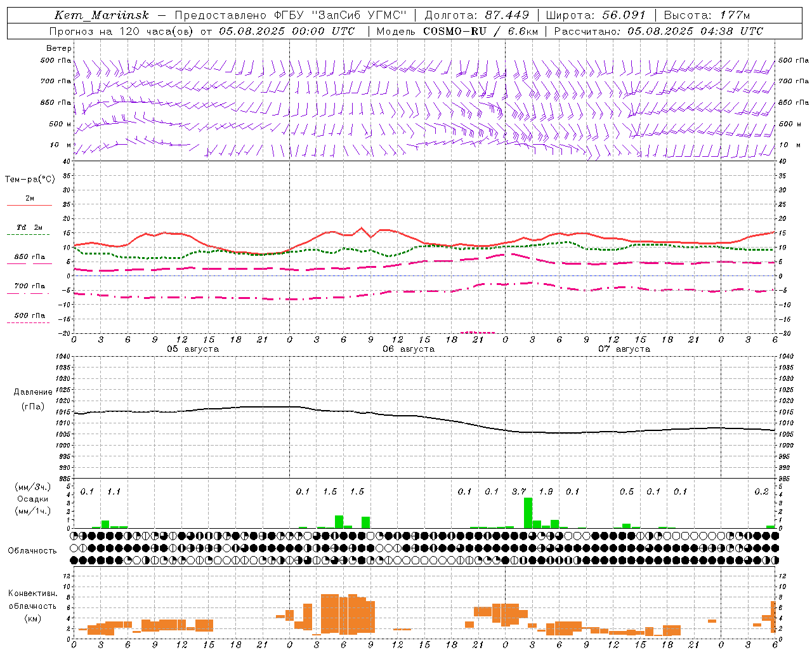Select the 'Долгота: 87.449' header value
This screenshot has width=812, height=650.
coord(477,15)
